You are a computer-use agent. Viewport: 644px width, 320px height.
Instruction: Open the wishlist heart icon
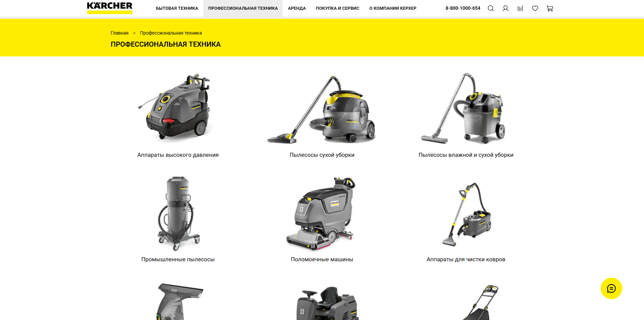tap(535, 8)
